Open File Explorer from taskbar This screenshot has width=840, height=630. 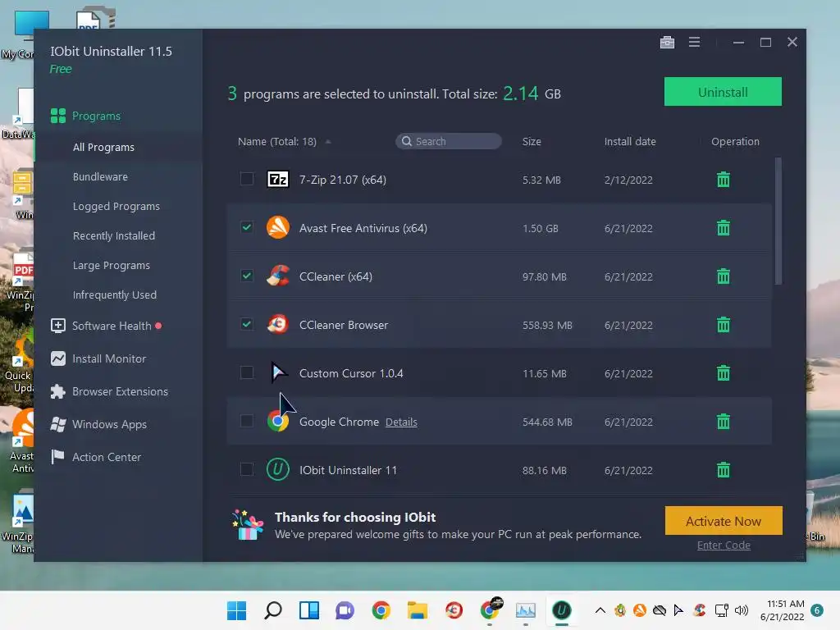417,610
